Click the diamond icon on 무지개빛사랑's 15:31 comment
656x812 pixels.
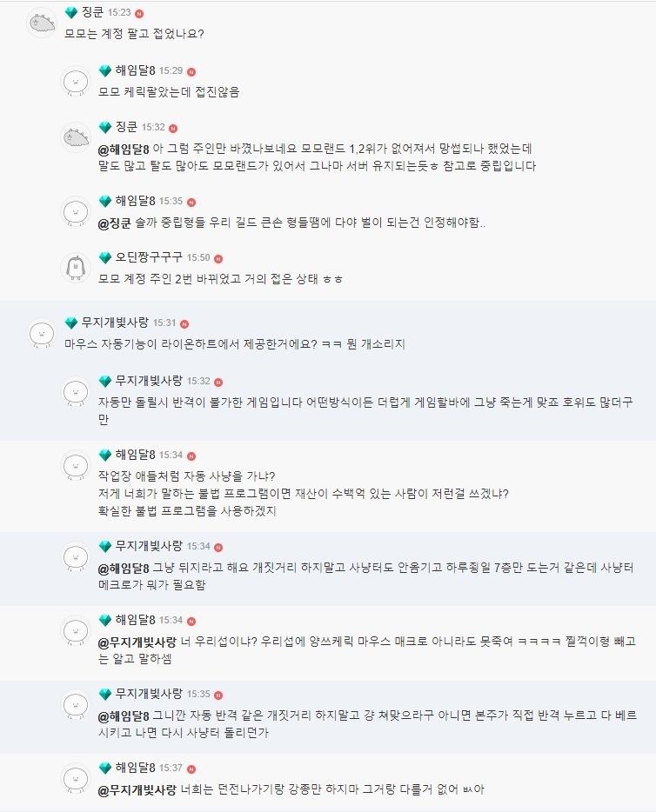[71, 323]
